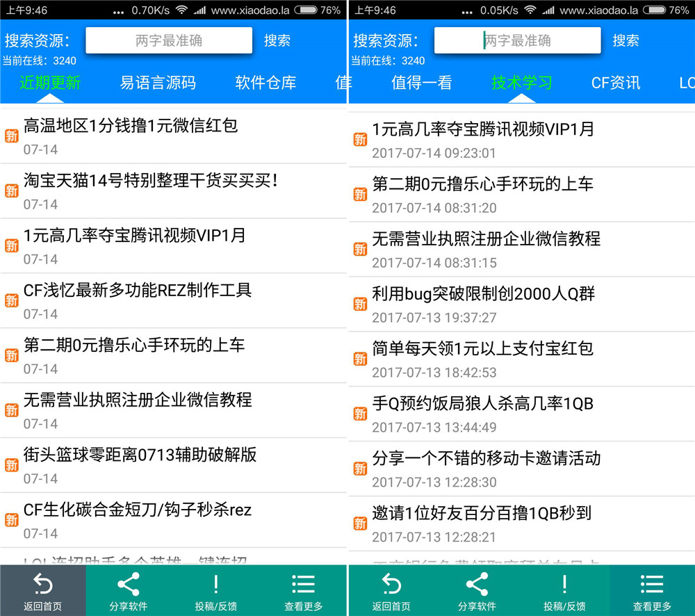The image size is (695, 616).
Task: Open 利用bug突破限制创2000人Q群 article
Action: pyautogui.click(x=522, y=305)
